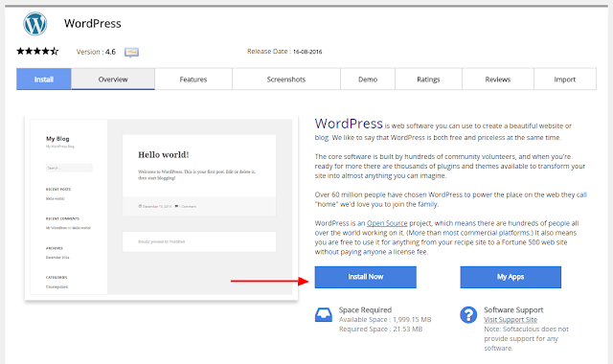Click the Software Support heading
The width and height of the screenshot is (613, 364).
pyautogui.click(x=513, y=309)
